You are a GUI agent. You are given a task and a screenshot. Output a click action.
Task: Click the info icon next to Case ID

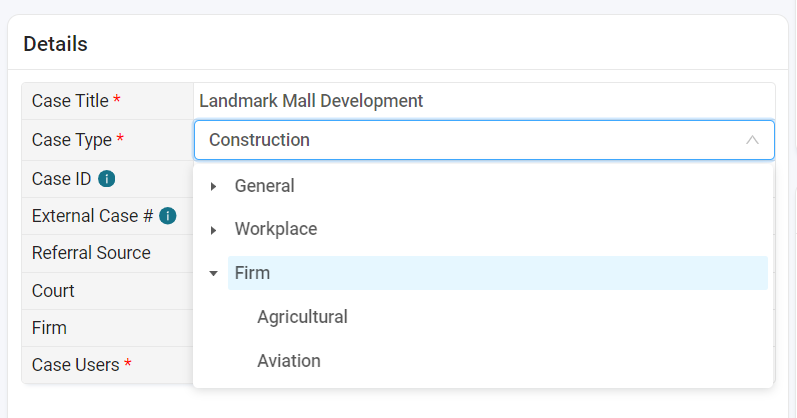pos(107,179)
